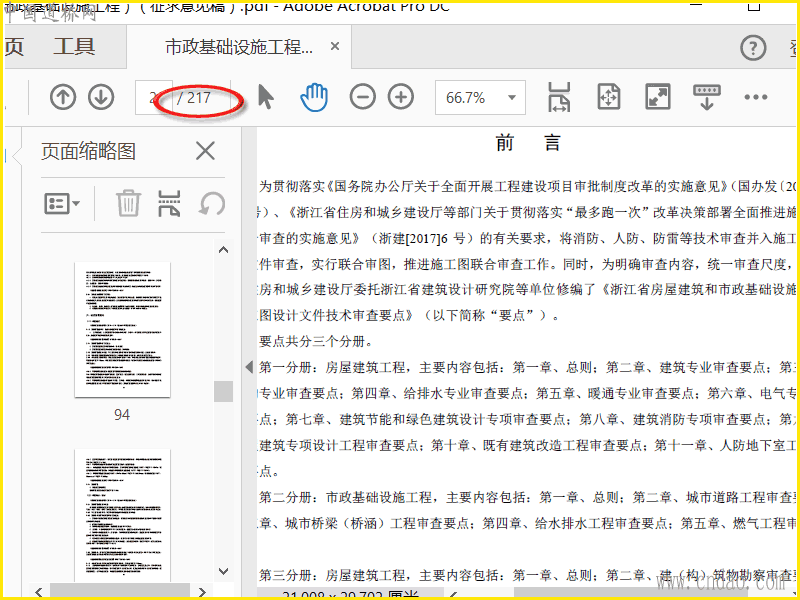Enter full screen view mode

658,97
